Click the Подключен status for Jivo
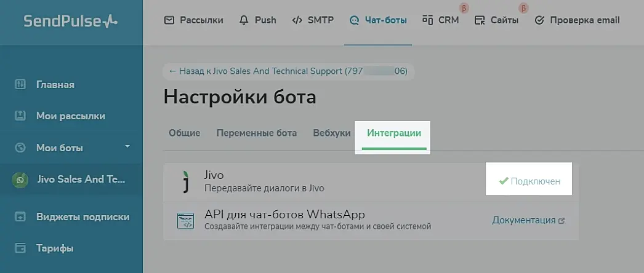The image size is (644, 273). pyautogui.click(x=529, y=181)
